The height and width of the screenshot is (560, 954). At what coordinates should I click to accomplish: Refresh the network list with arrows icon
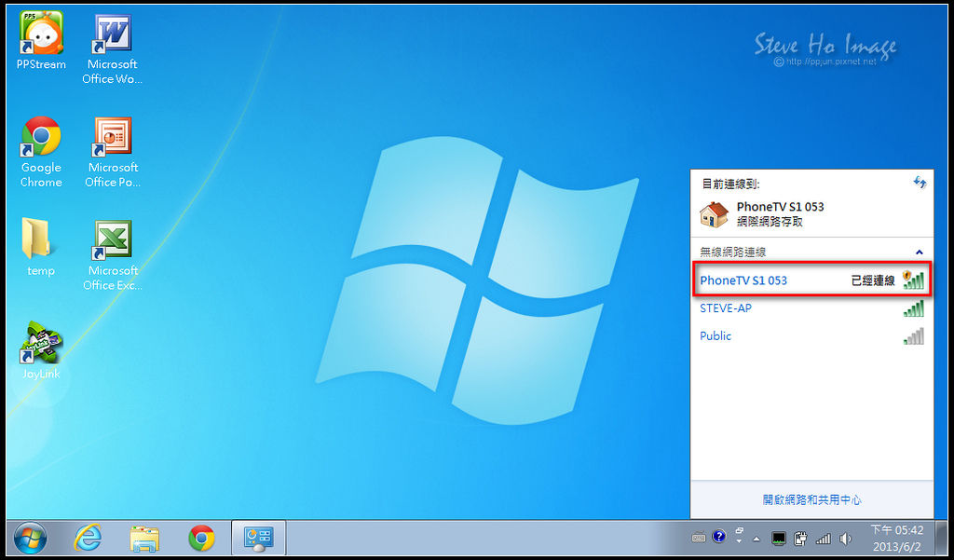coord(920,183)
